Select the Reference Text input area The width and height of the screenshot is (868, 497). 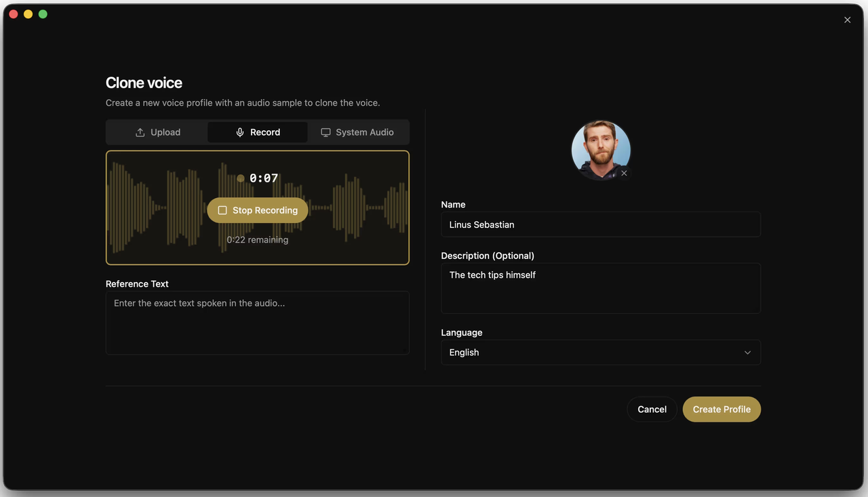point(257,323)
